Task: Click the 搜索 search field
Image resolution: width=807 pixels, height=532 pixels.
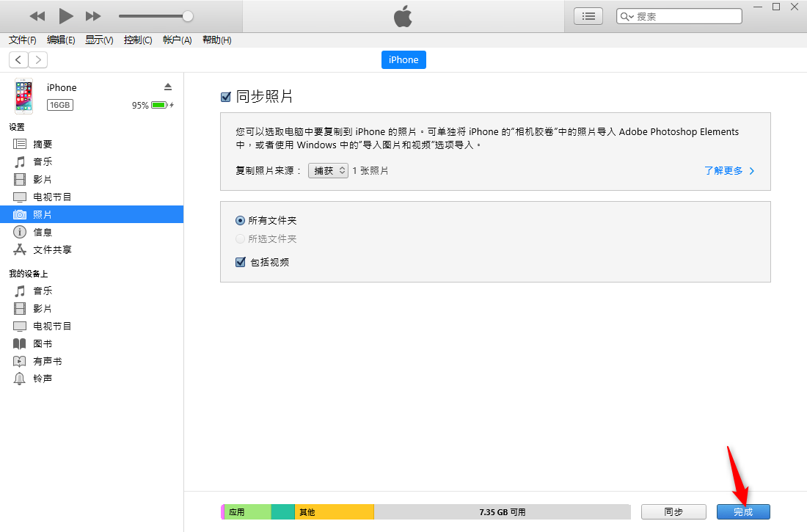Action: click(x=679, y=16)
